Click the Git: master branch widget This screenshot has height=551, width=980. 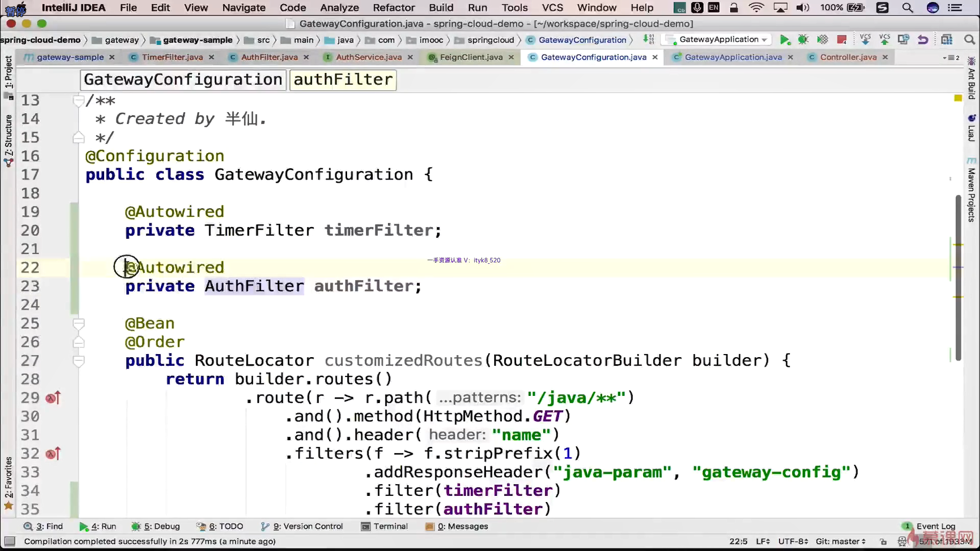(840, 541)
